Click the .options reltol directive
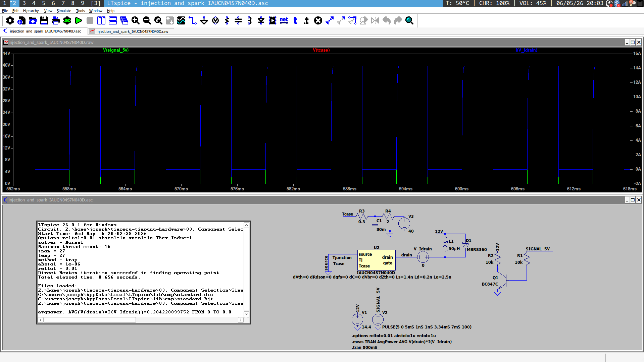 pyautogui.click(x=394, y=336)
